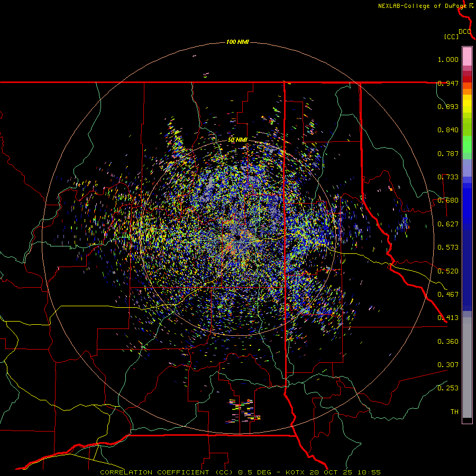Click the gray bottom section of the color bar
This screenshot has height=476, width=476.
(467, 368)
